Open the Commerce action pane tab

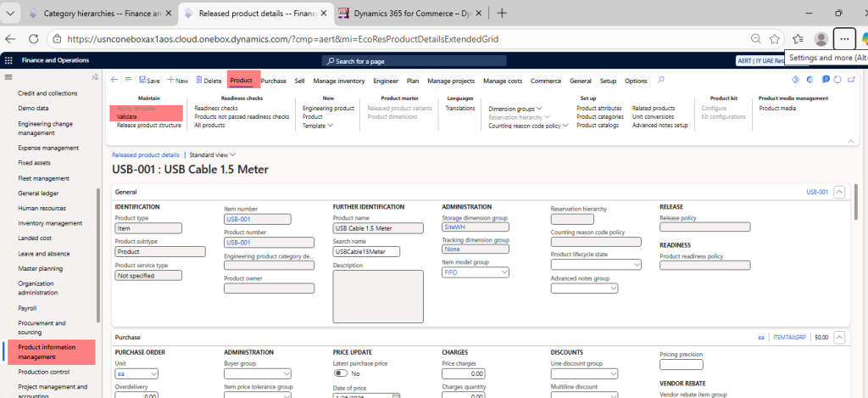546,81
